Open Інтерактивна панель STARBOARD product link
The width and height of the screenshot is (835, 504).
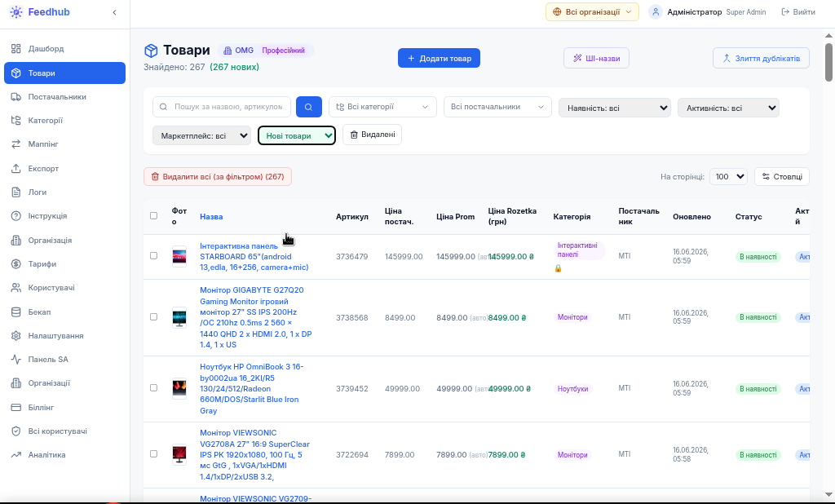[x=254, y=257]
